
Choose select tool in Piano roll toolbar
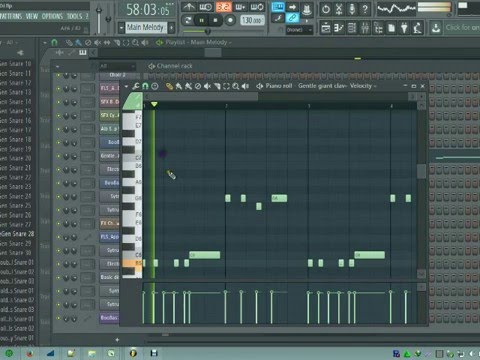(226, 86)
